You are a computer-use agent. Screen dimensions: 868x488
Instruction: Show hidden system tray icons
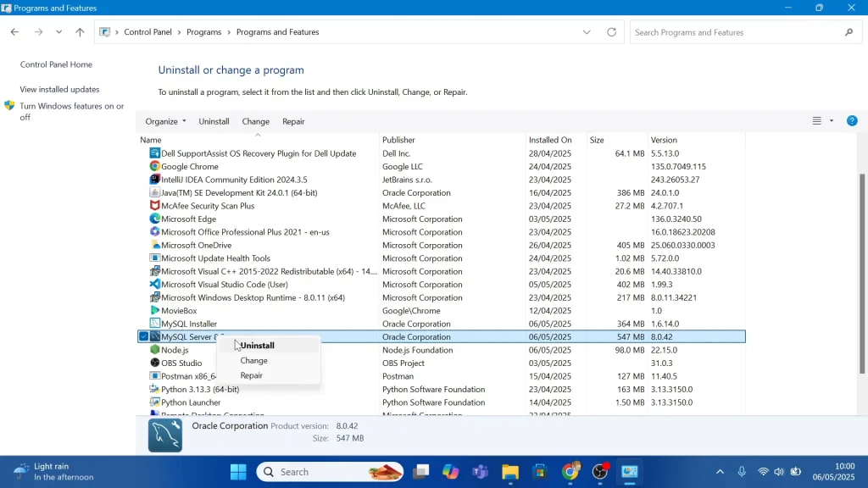tap(720, 472)
